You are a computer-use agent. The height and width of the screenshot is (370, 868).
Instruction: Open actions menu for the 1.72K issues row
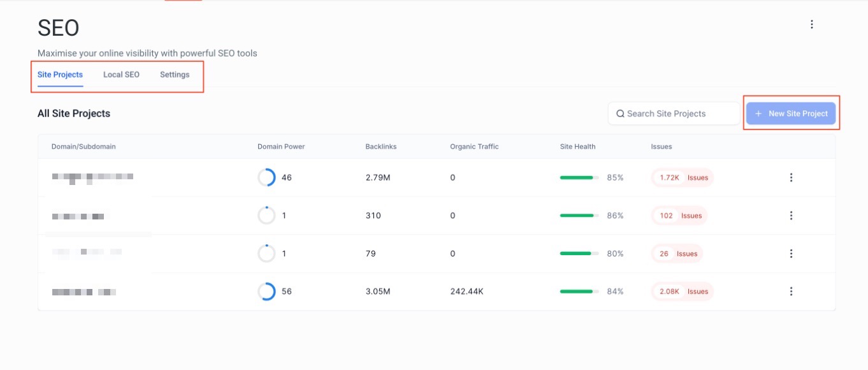791,177
